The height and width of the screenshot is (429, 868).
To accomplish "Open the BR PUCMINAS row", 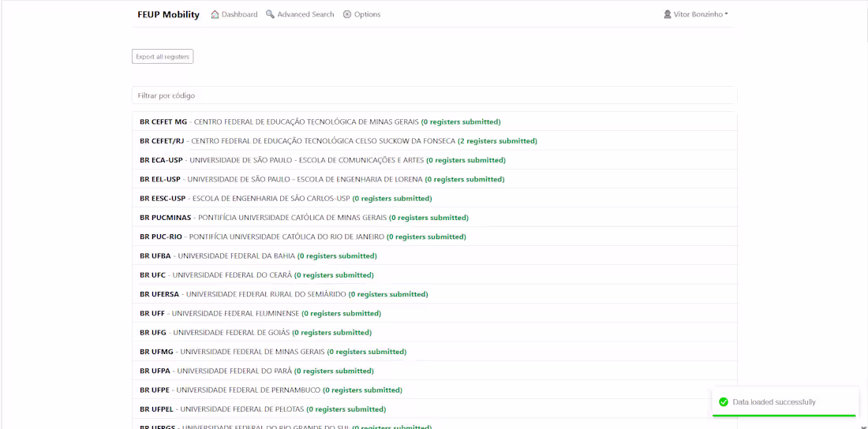I will [435, 218].
